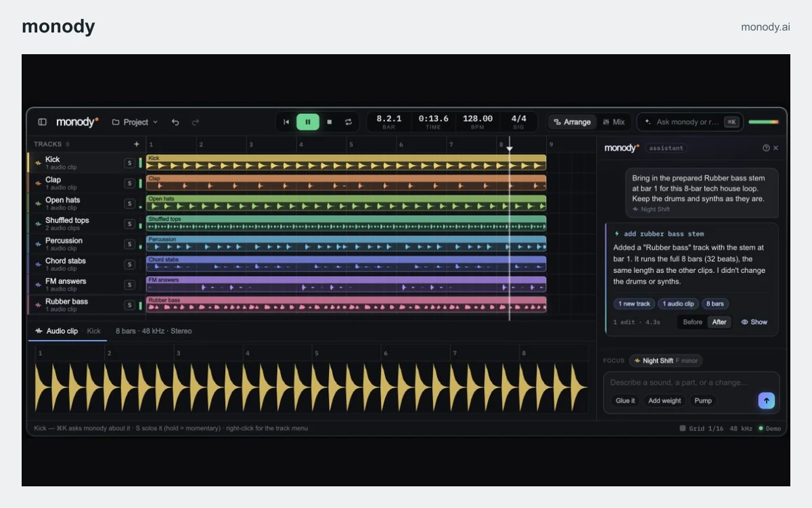Click the 'Add weight' suggestion

coord(664,401)
